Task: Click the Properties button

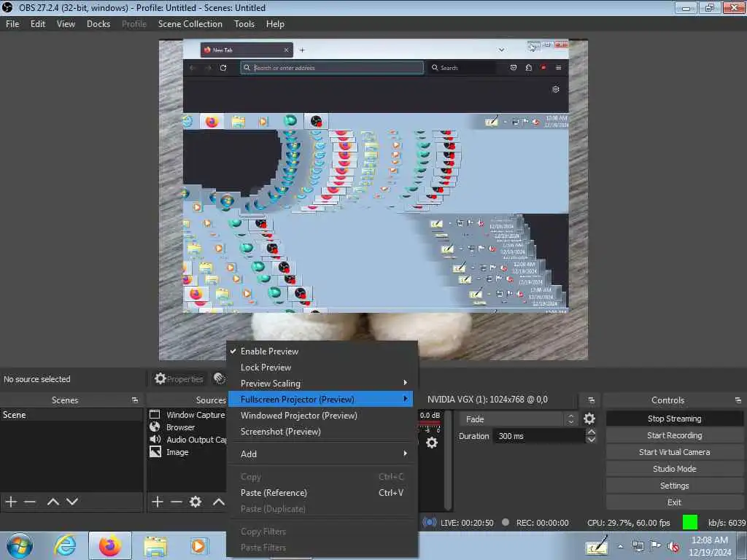Action: click(x=179, y=379)
